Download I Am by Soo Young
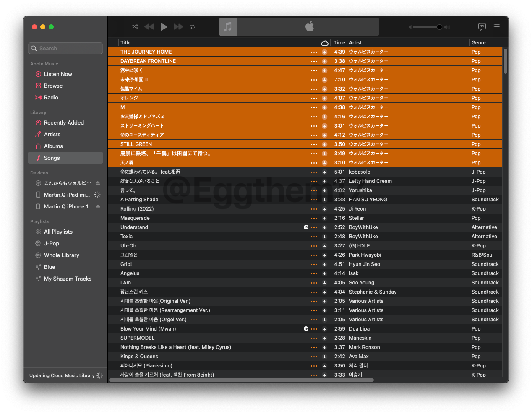Screen dimensions: 532x414 [324, 283]
